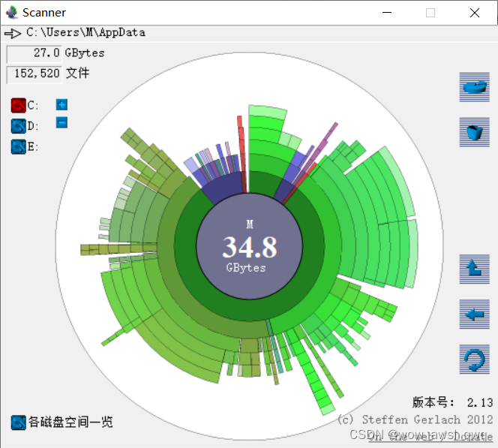
Task: Select the D: drive icon
Action: pyautogui.click(x=19, y=126)
